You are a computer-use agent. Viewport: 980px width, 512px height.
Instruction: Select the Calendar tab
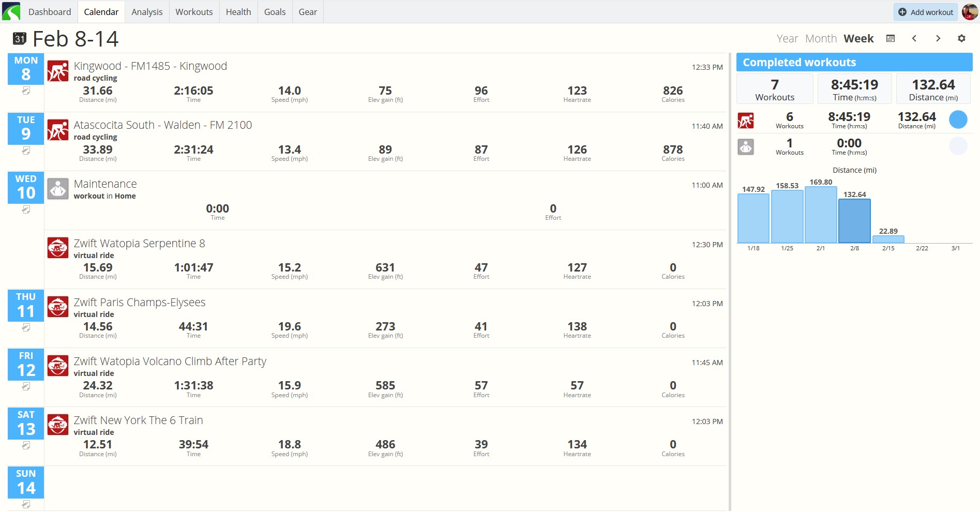101,12
